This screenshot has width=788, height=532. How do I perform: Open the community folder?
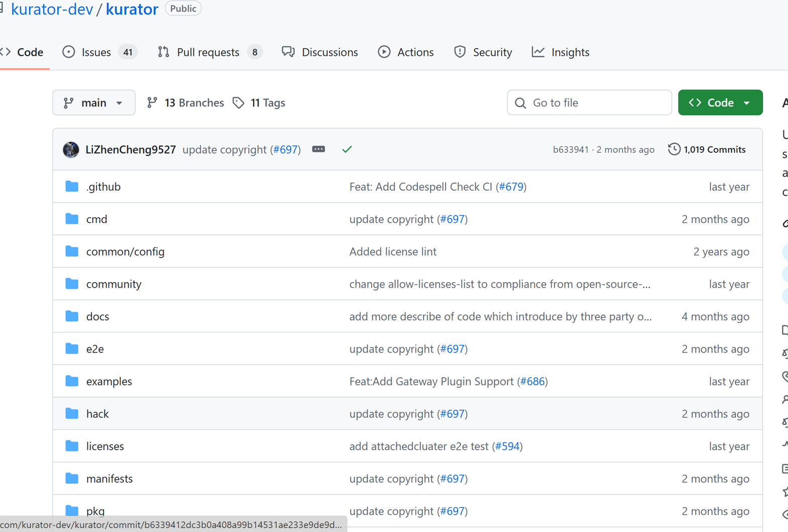pos(114,284)
